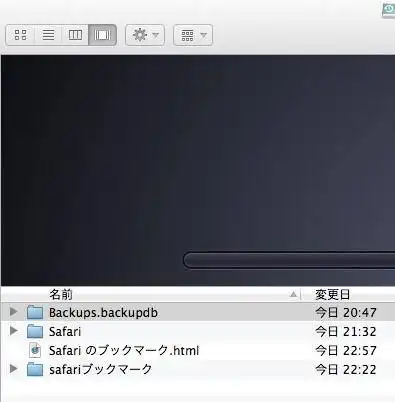The width and height of the screenshot is (395, 402).
Task: Click the Safari のブックマーク.html file icon
Action: (x=35, y=350)
